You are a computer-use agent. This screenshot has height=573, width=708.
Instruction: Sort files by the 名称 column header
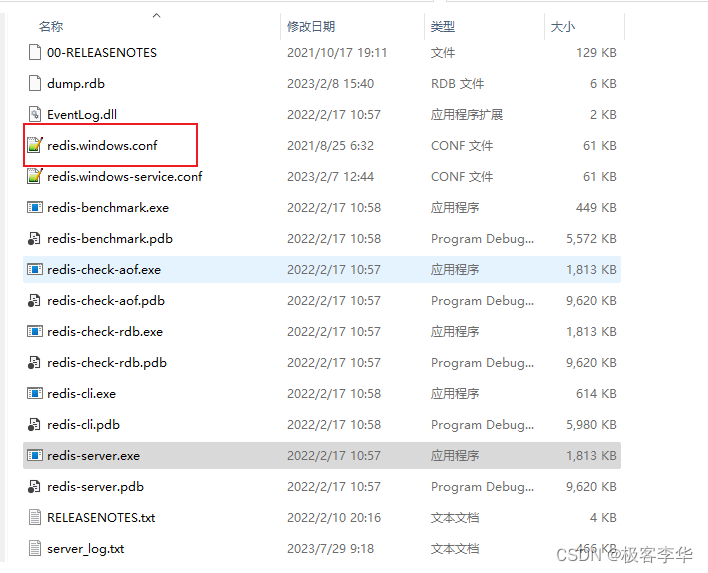(x=51, y=27)
